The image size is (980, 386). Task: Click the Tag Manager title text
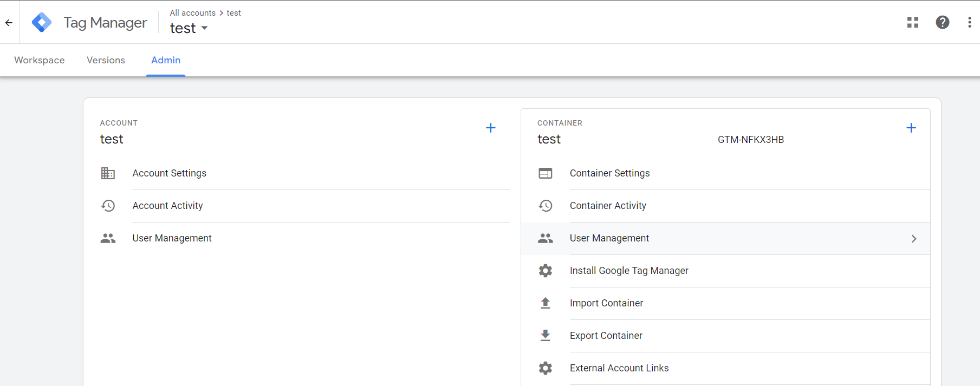coord(105,22)
